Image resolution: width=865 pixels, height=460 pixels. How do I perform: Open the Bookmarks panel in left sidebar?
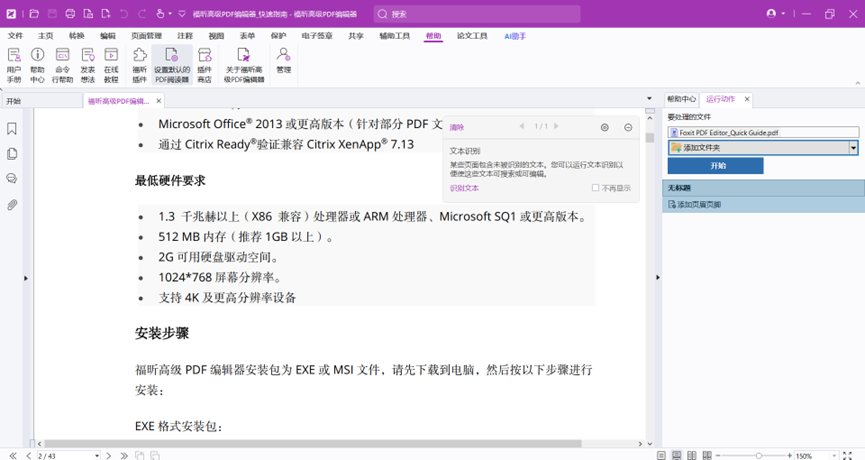pos(12,129)
